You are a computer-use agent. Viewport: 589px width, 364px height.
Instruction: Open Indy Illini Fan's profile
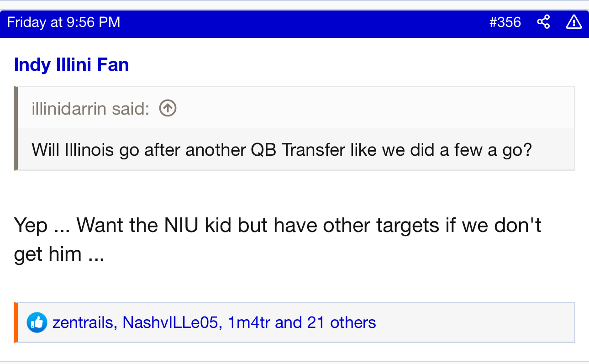point(71,65)
